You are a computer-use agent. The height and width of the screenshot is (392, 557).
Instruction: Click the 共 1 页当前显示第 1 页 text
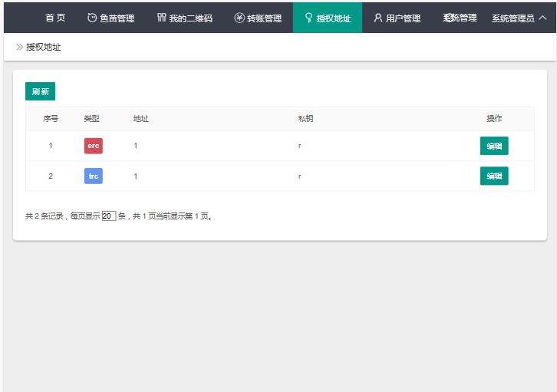[x=173, y=216]
